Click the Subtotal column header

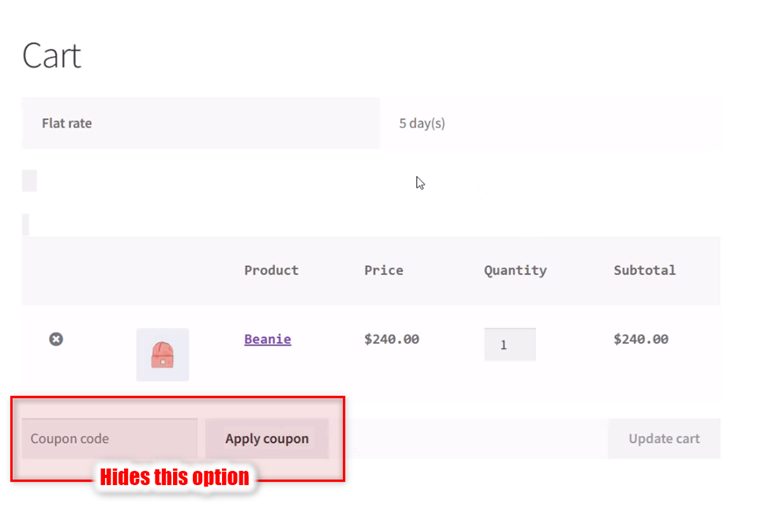644,270
